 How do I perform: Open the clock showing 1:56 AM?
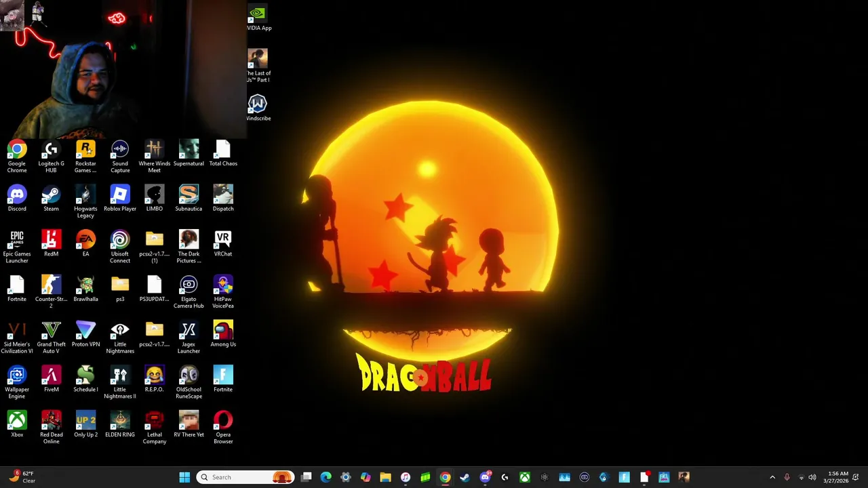pos(835,477)
